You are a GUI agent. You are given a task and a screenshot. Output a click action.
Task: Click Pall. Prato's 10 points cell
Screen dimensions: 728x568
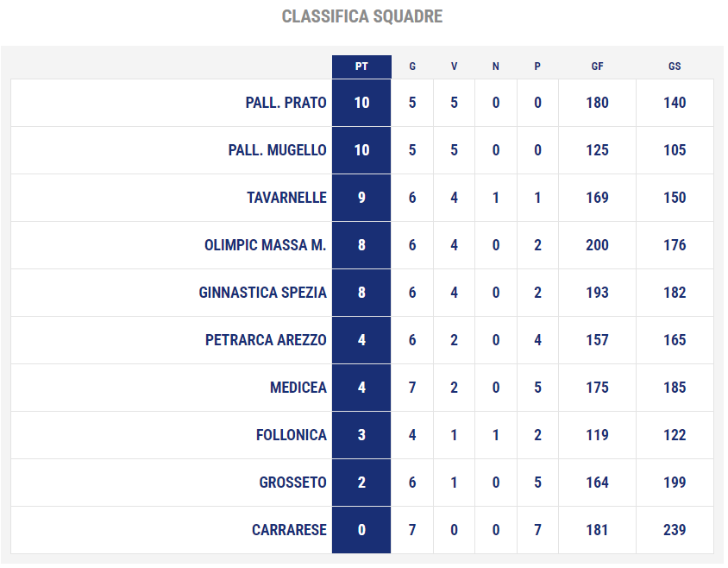(x=361, y=103)
